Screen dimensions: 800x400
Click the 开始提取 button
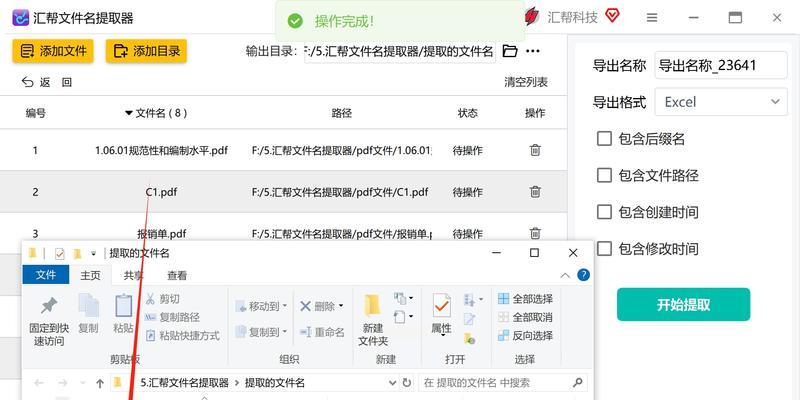pyautogui.click(x=683, y=305)
